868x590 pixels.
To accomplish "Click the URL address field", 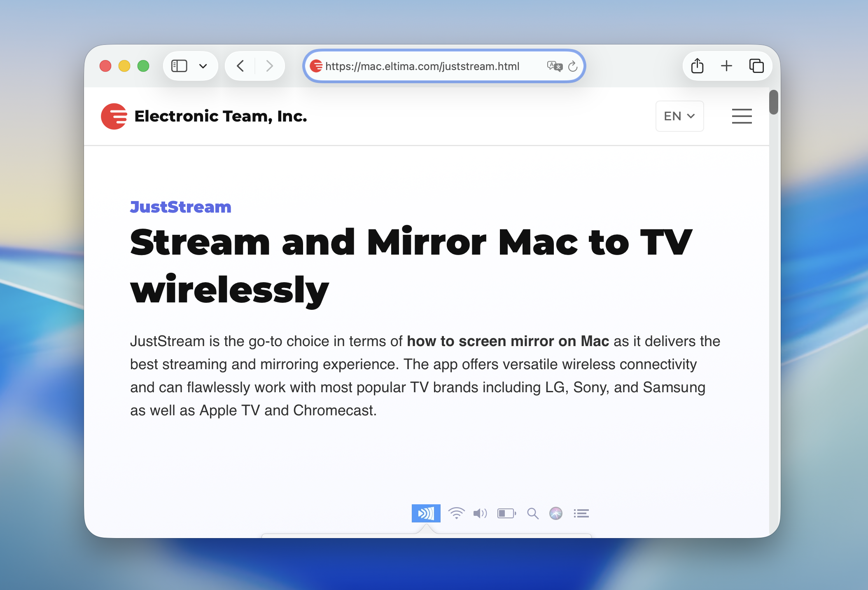I will click(x=422, y=66).
